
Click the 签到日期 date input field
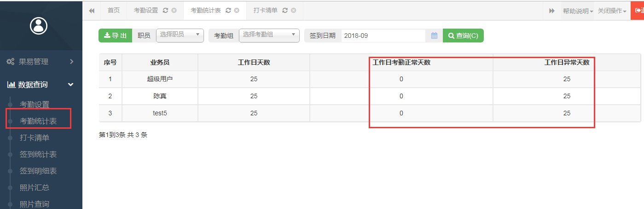coord(383,36)
